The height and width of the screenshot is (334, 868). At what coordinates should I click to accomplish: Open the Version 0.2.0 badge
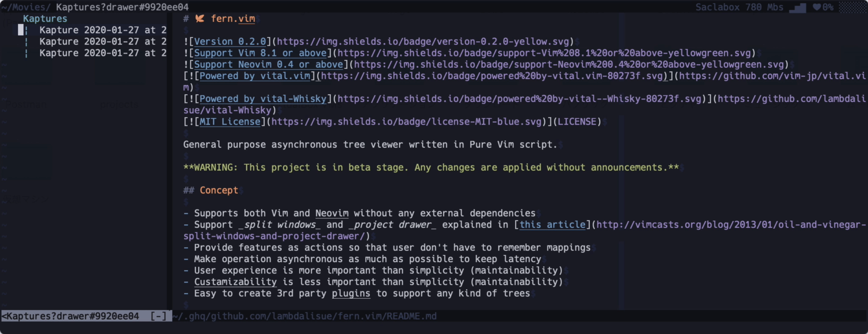click(x=231, y=42)
